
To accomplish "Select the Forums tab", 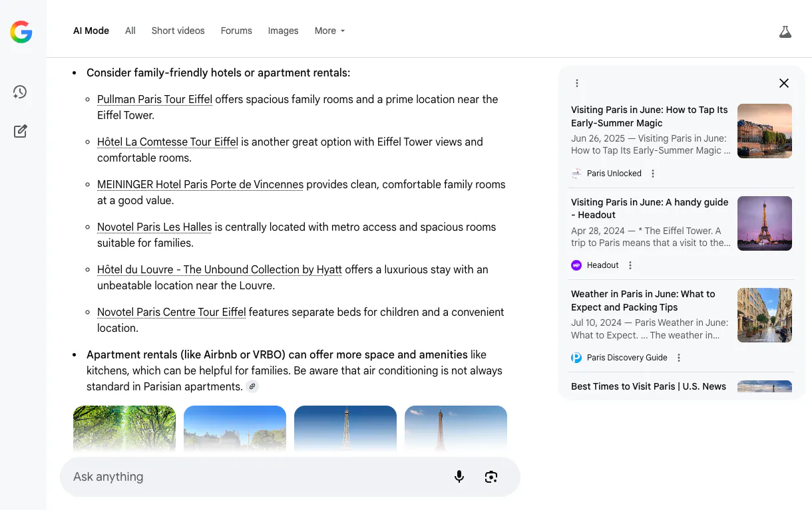I will [236, 31].
